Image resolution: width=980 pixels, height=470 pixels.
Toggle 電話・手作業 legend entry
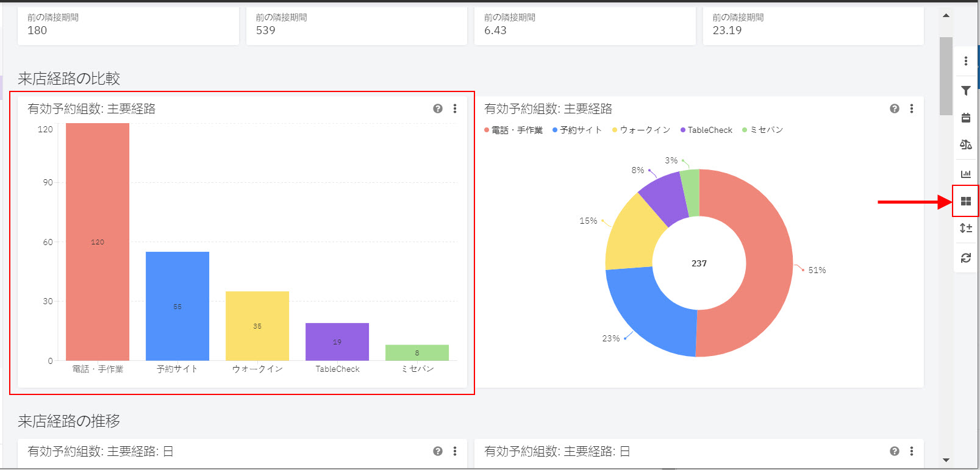[x=513, y=130]
